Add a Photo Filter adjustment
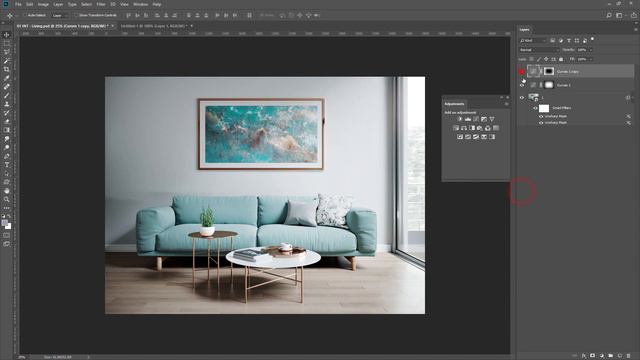This screenshot has width=640, height=360. click(x=480, y=128)
